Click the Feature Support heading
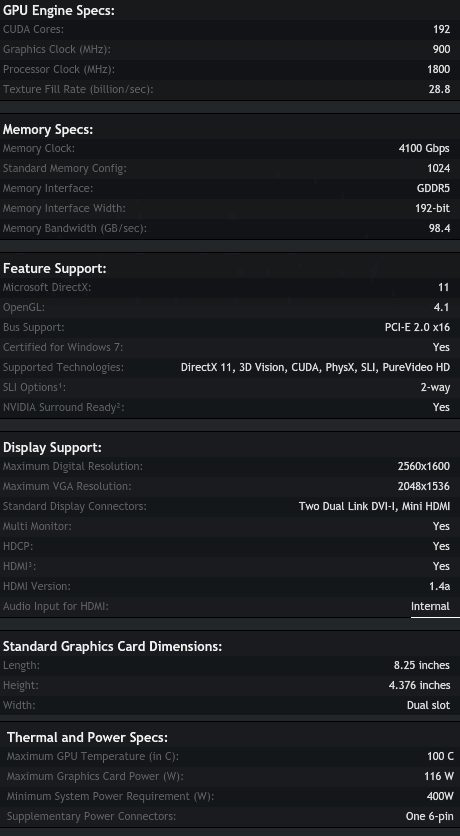The image size is (460, 836). coord(55,268)
